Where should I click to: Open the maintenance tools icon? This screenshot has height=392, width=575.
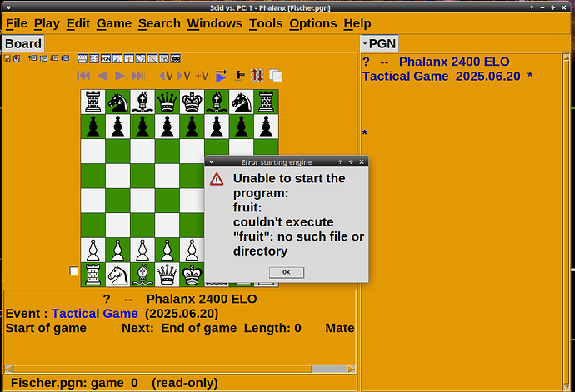[117, 58]
